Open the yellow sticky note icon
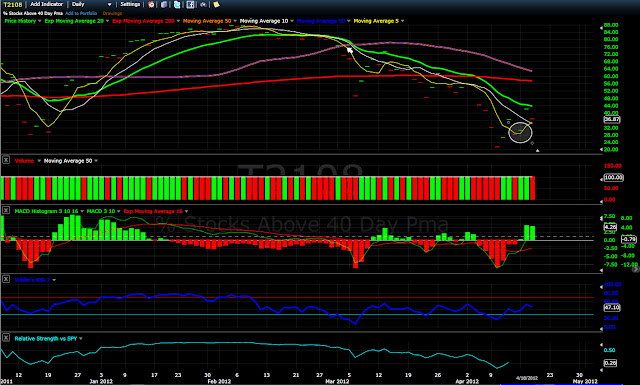Image resolution: width=640 pixels, height=385 pixels. point(216,4)
